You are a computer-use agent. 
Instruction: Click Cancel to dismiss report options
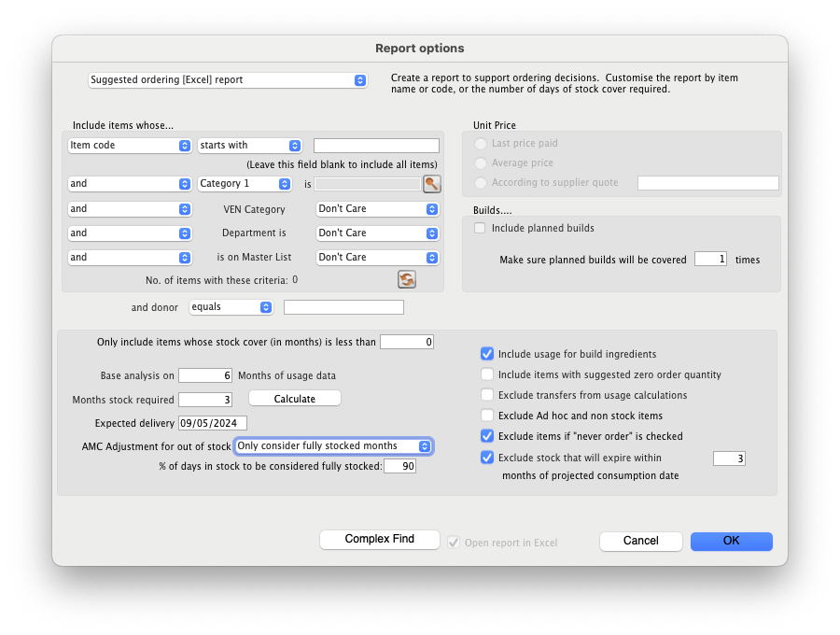(640, 541)
